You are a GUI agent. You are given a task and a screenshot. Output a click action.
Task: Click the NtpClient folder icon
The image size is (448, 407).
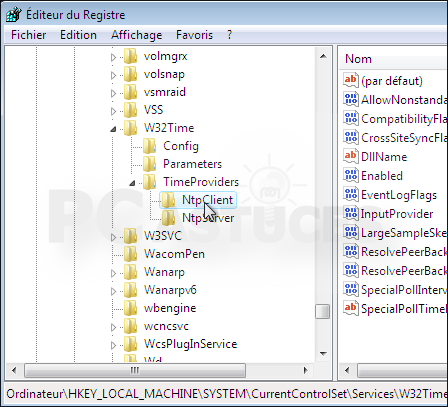tap(169, 200)
